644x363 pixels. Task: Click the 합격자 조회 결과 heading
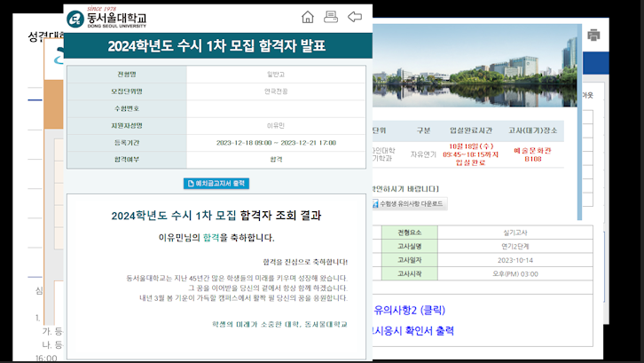point(216,216)
